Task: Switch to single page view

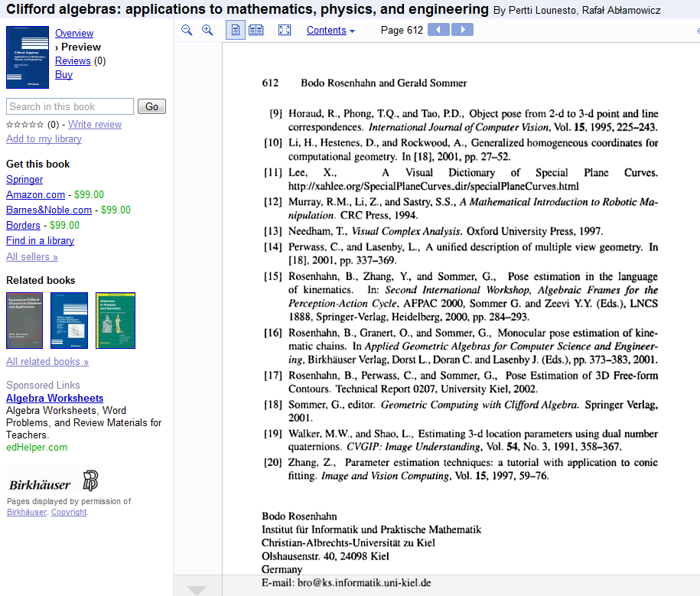Action: 236,30
